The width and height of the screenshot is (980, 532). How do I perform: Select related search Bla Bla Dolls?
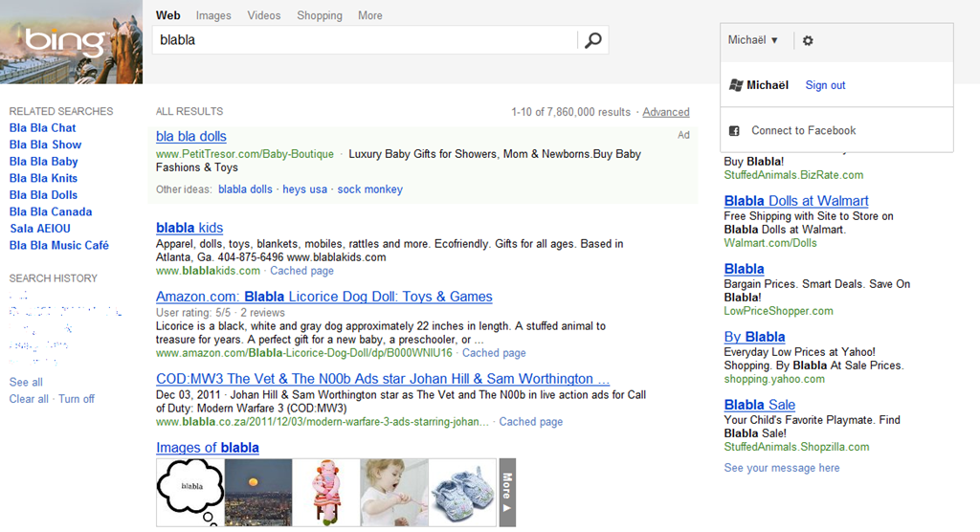coord(43,195)
